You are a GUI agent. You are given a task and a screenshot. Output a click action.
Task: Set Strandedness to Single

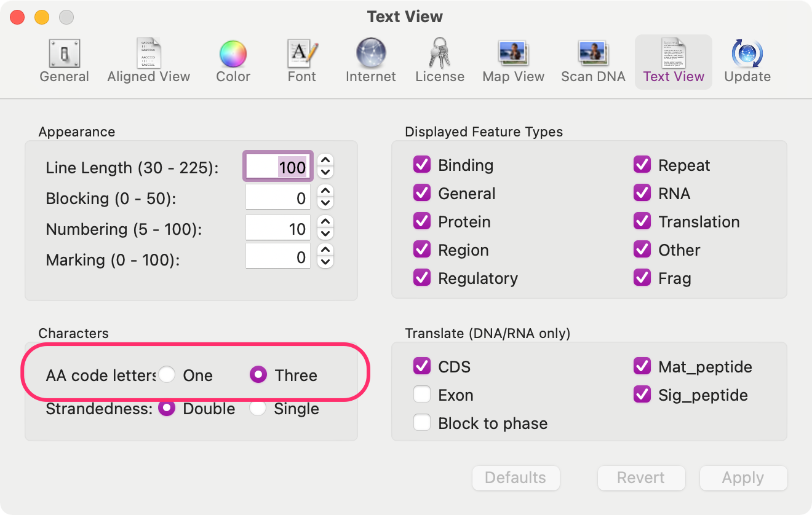click(x=257, y=408)
